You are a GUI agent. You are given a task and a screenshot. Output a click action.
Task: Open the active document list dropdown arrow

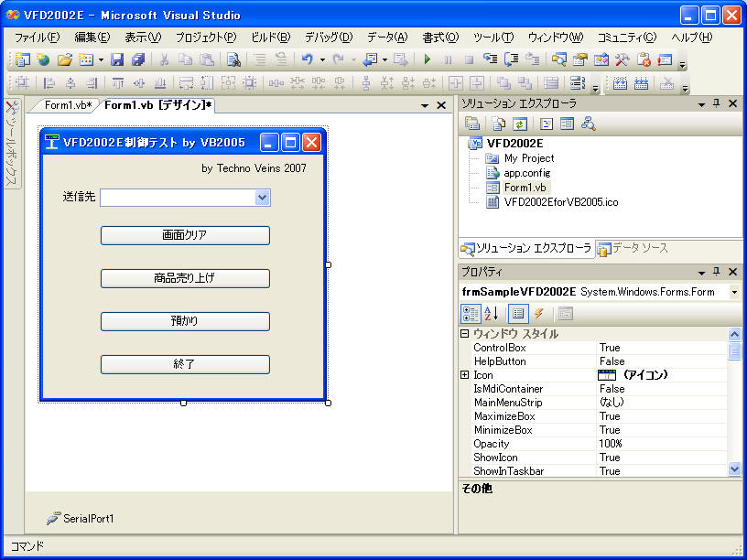[425, 106]
